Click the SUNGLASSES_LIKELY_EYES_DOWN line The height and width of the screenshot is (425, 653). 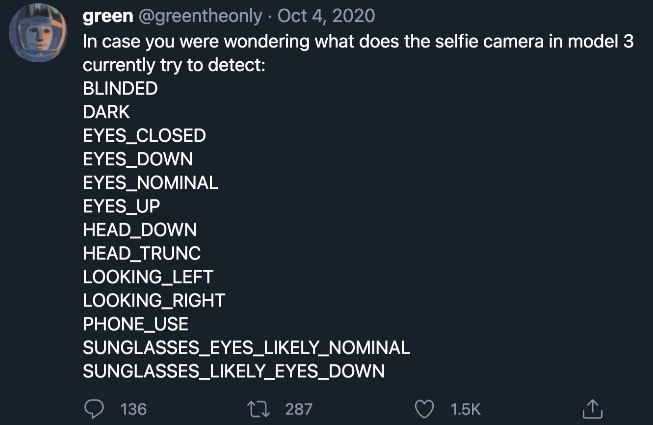tap(233, 371)
